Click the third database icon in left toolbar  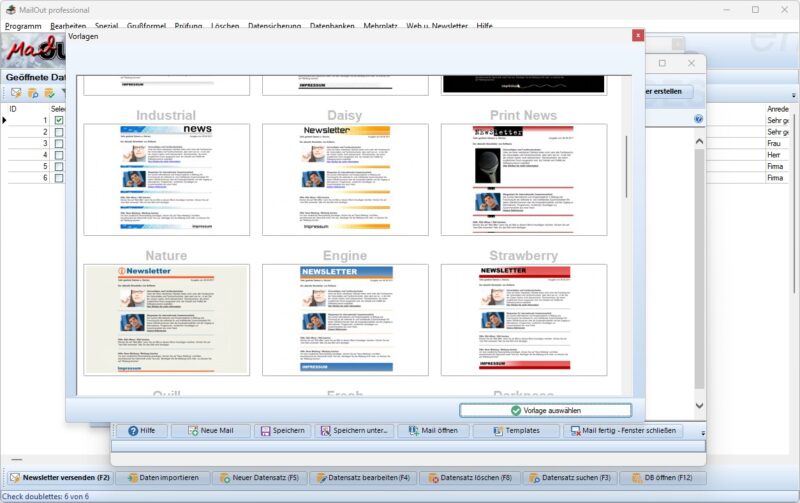click(49, 93)
